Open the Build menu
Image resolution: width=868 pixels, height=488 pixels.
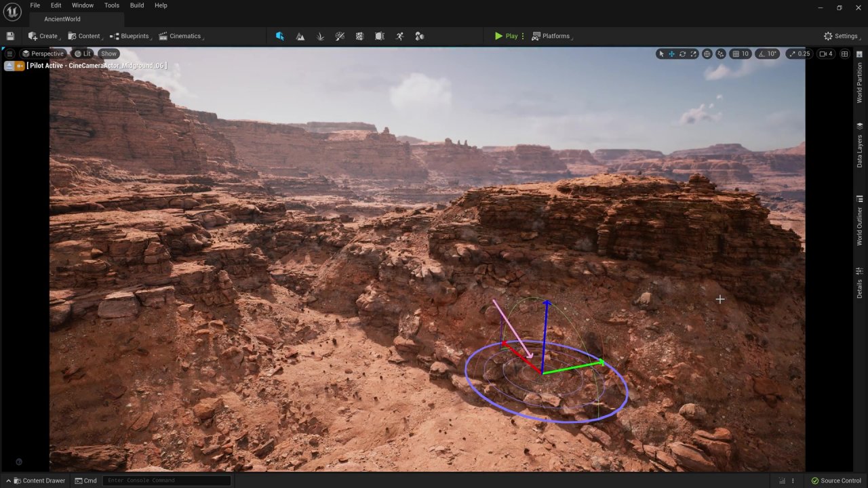click(x=136, y=5)
